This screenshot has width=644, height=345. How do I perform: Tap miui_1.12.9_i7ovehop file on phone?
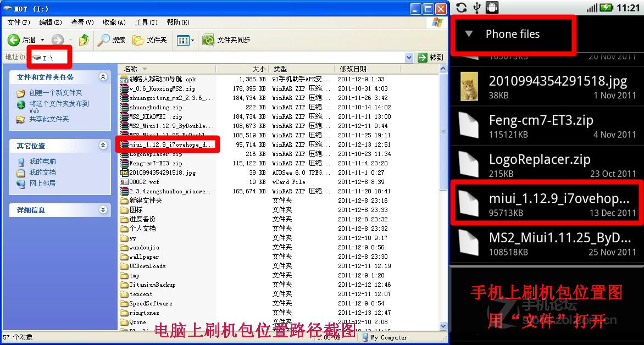point(547,204)
